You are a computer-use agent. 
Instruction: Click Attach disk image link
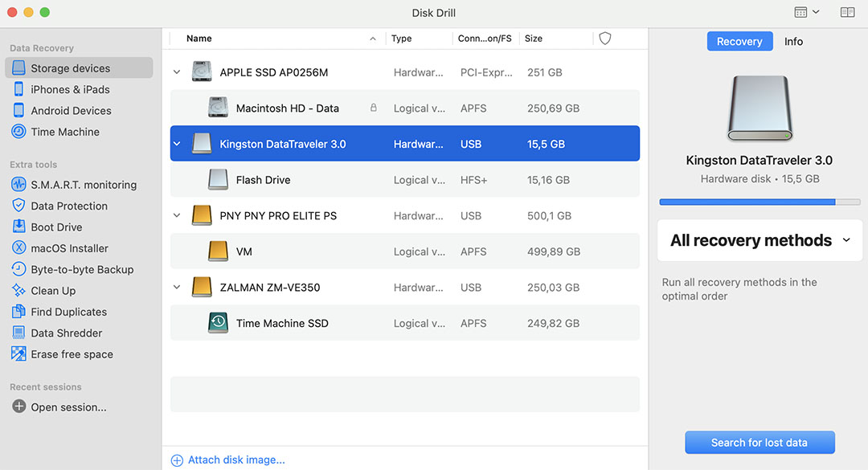click(236, 460)
